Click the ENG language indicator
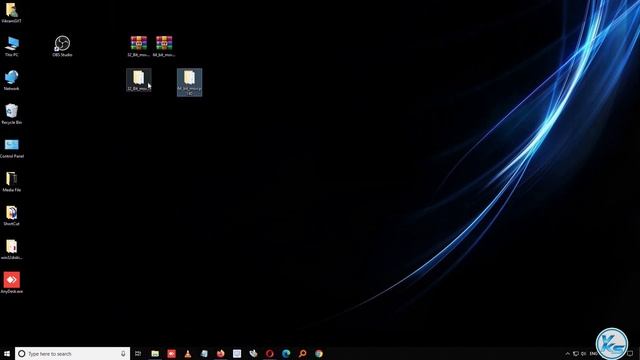This screenshot has width=640, height=360. pos(593,353)
